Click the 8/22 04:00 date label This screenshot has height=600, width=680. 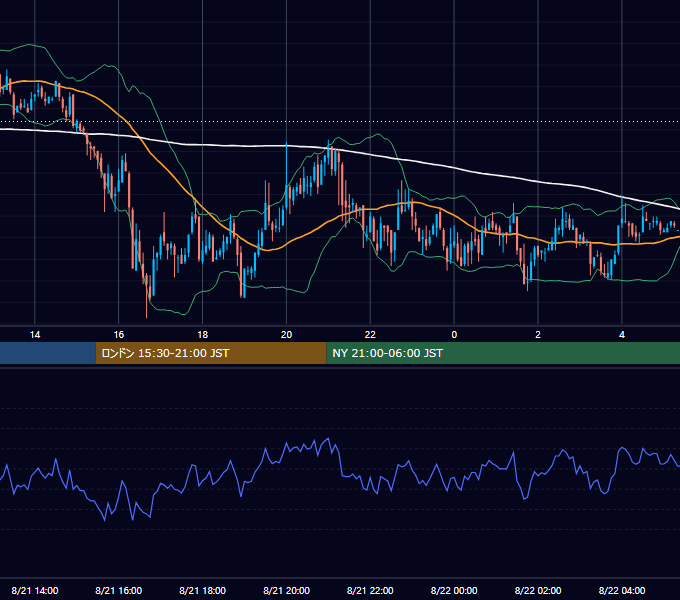(x=622, y=590)
